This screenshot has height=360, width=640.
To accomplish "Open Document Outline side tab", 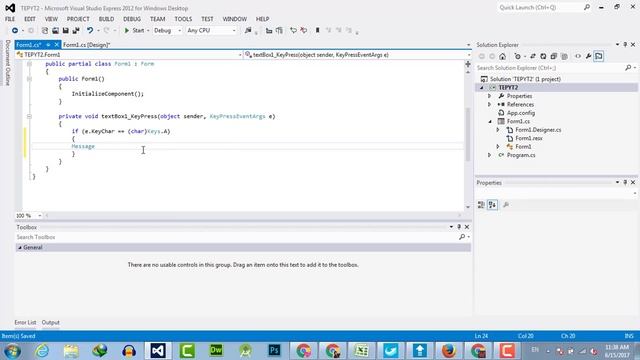I will pos(7,63).
